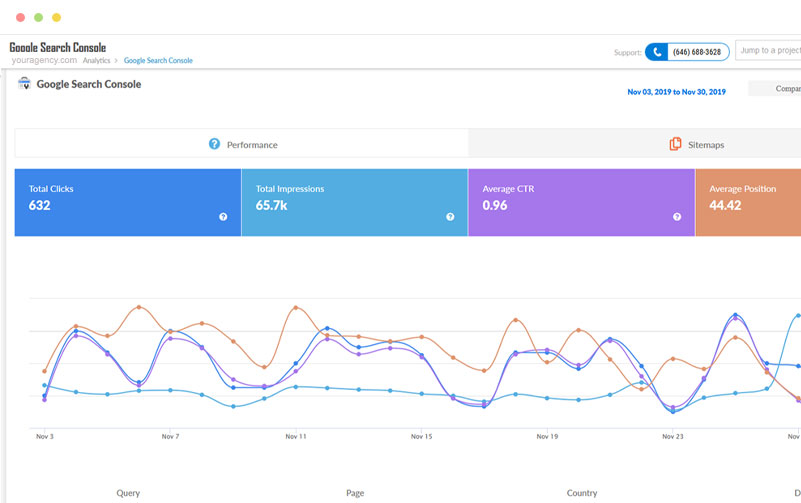The height and width of the screenshot is (503, 801).
Task: Toggle the Total Impressions metric card
Action: tap(355, 202)
